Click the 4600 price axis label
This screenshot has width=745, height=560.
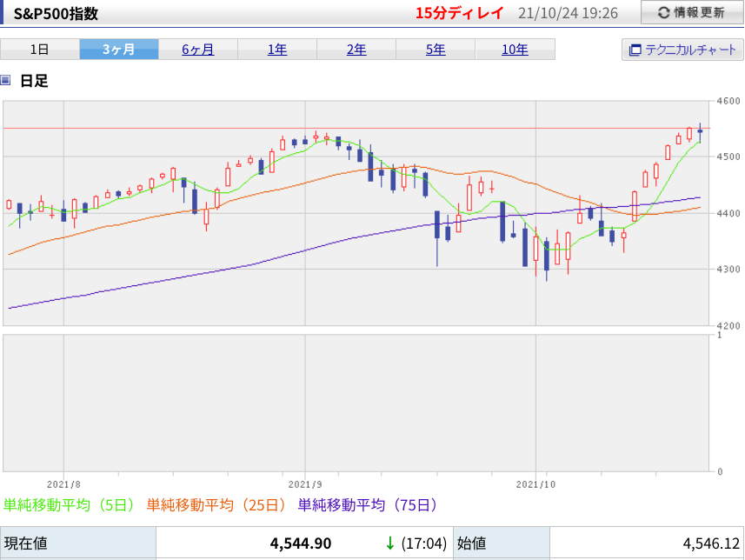pyautogui.click(x=728, y=101)
